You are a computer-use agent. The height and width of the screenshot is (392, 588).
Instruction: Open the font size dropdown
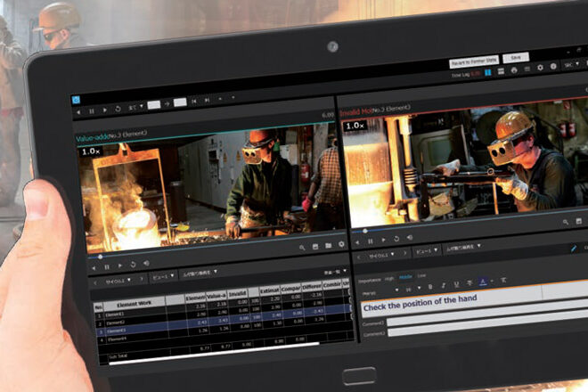pos(412,288)
